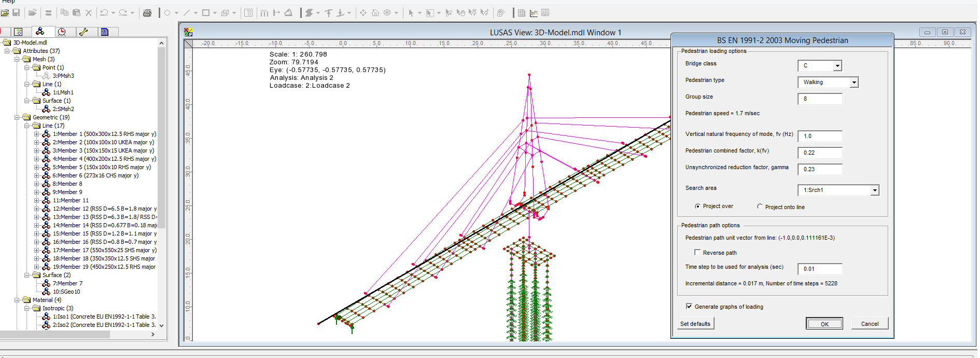Image resolution: width=980 pixels, height=358 pixels.
Task: Open the Help menu
Action: 8,2
